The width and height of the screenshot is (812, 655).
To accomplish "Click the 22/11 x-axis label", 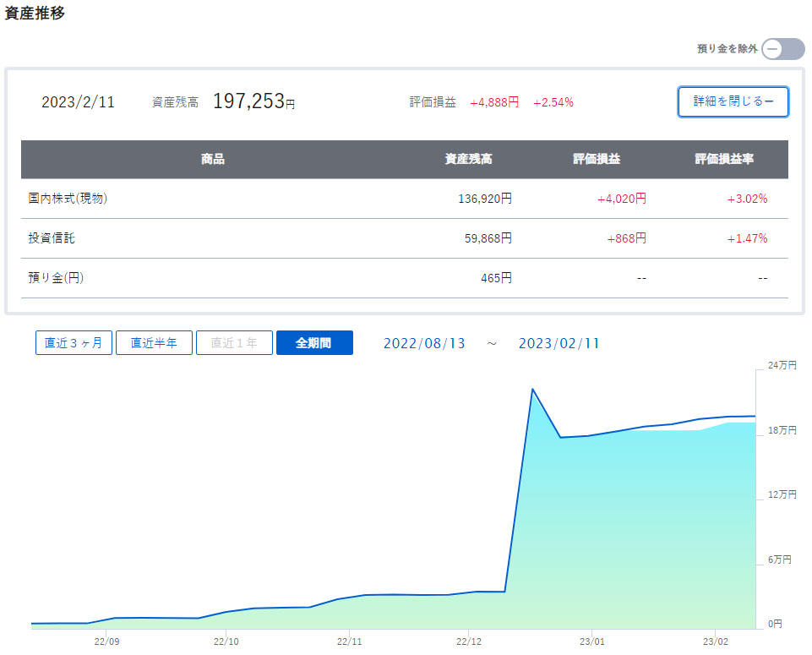I will [349, 641].
